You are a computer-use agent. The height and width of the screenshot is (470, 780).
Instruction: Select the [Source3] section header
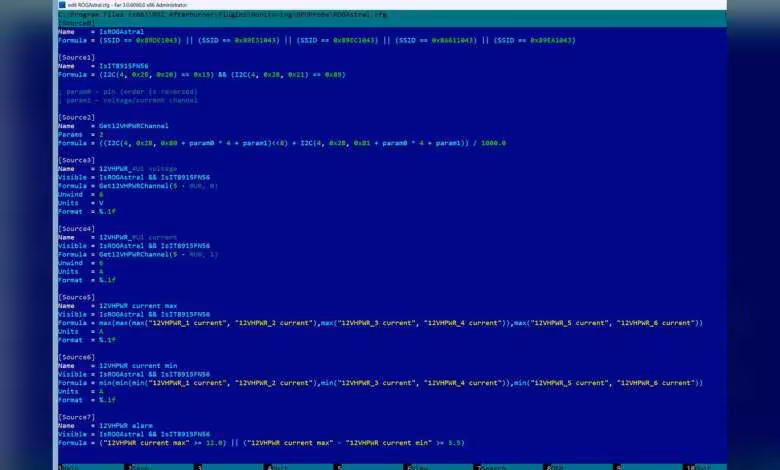[x=76, y=160]
